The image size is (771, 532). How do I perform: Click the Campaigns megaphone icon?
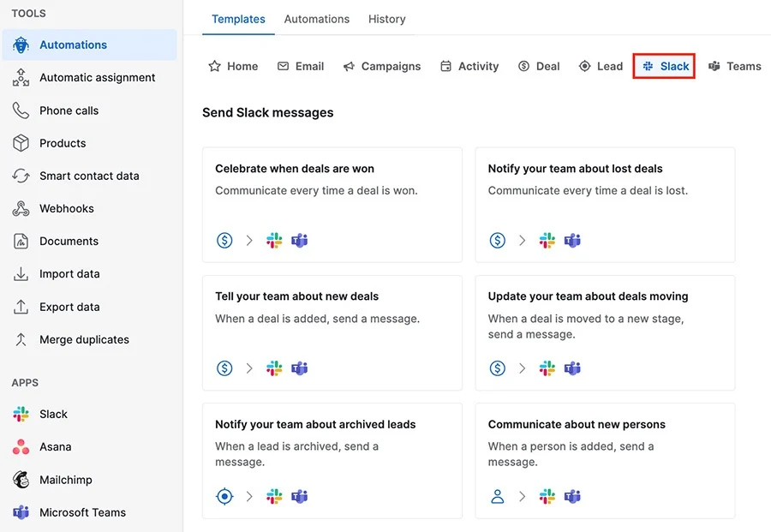tap(349, 66)
